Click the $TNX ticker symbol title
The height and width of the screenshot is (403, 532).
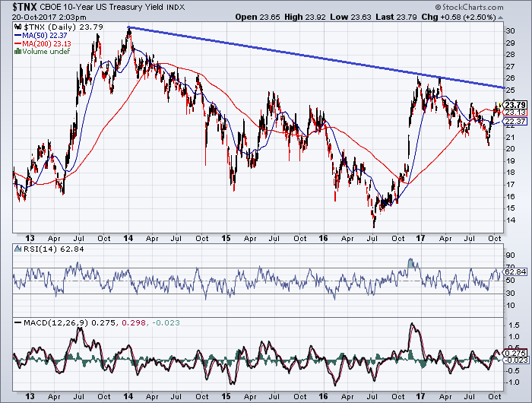click(25, 6)
